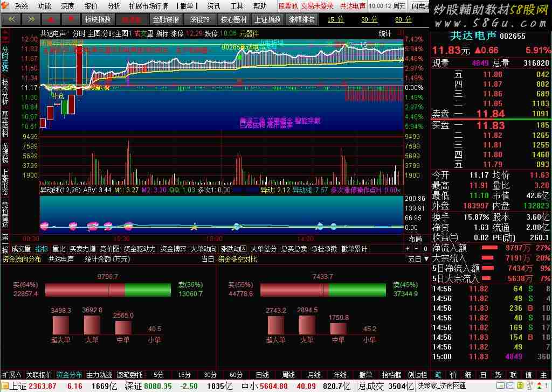Viewport: 552px width, 392px height.
Task: Open the 报价 menu
Action: pos(91,6)
